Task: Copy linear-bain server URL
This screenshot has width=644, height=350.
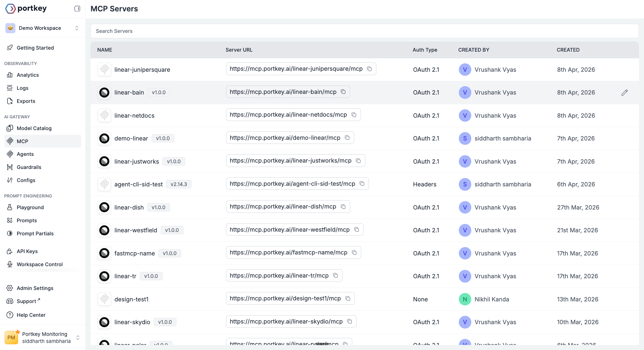Action: click(343, 92)
